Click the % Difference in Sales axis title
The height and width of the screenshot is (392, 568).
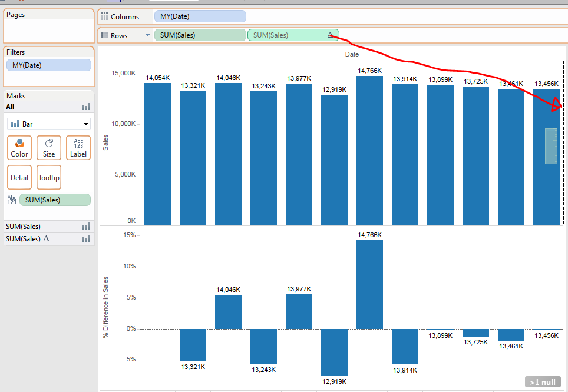tap(105, 307)
